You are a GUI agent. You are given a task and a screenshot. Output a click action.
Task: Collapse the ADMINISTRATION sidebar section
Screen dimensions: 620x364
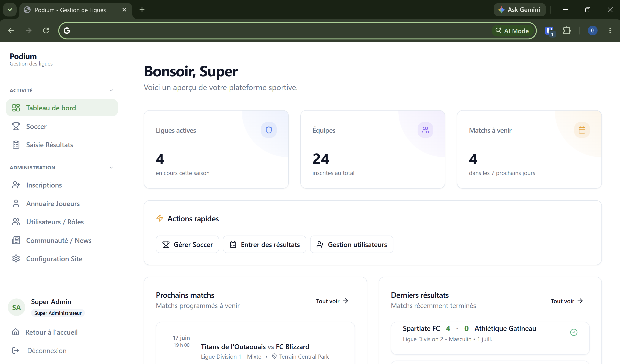tap(111, 167)
